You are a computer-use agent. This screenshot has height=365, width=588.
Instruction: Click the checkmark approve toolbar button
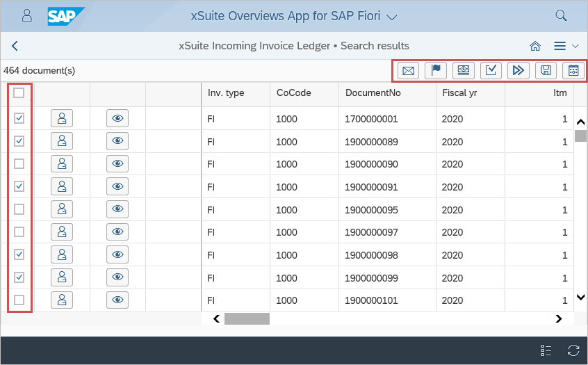click(491, 70)
